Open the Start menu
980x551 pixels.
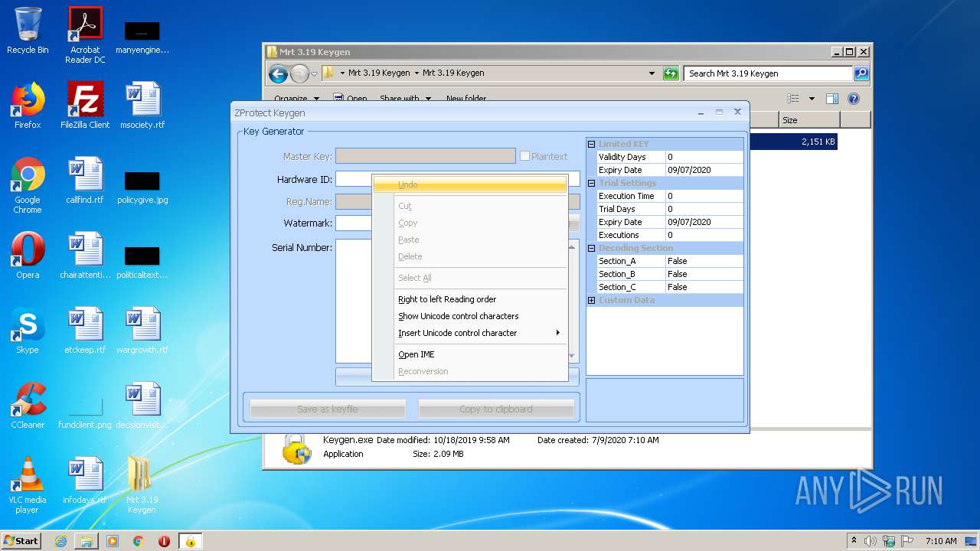pos(21,541)
